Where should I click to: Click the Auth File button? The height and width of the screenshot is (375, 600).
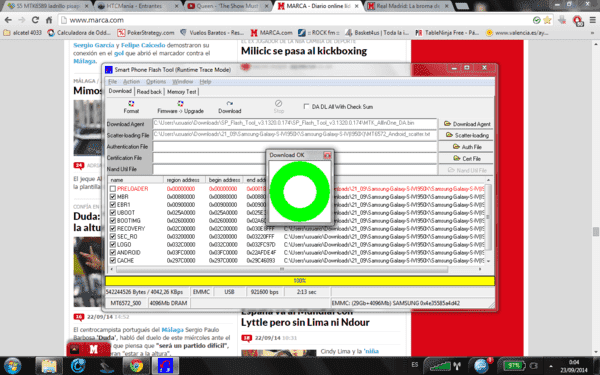pyautogui.click(x=466, y=147)
